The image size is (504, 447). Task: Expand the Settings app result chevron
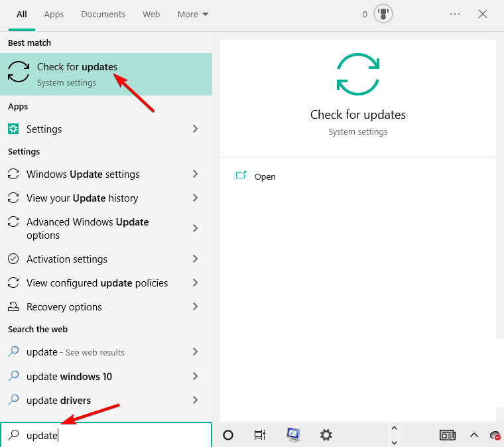tap(195, 129)
